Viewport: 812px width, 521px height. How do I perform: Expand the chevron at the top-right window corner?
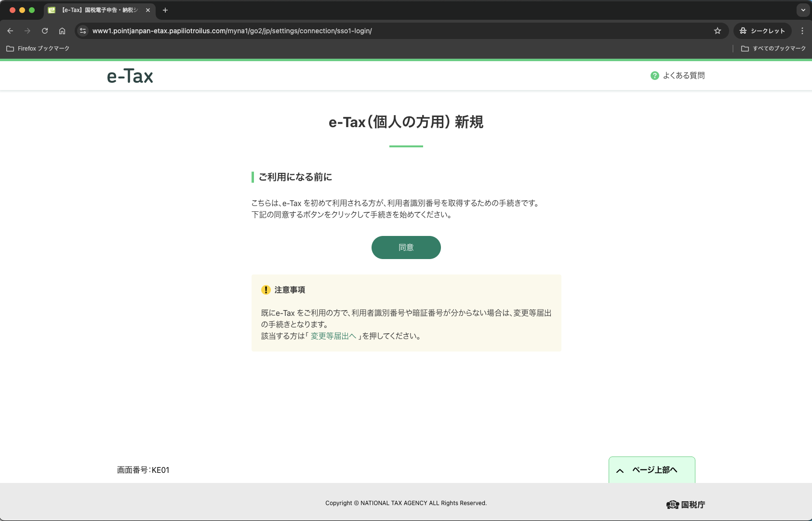[801, 10]
